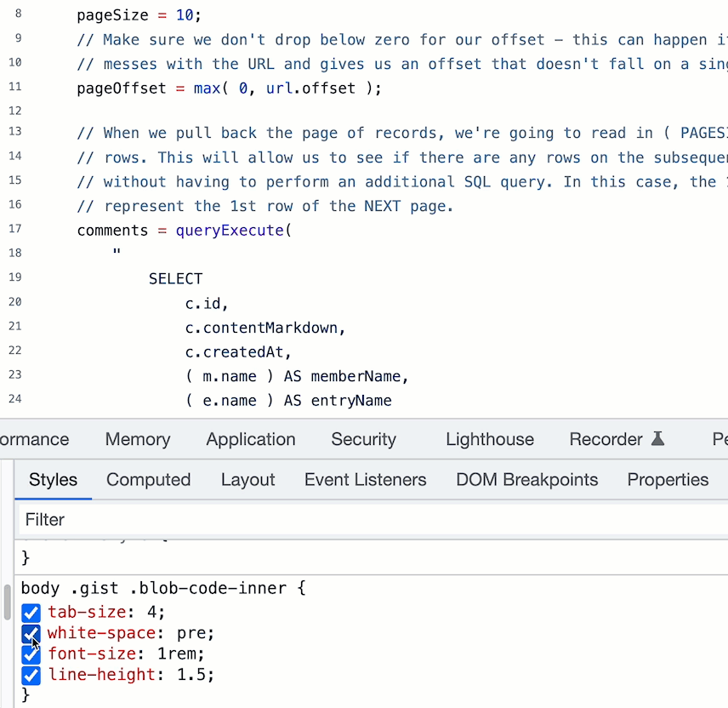Screen dimensions: 728x708
Task: Edit the tab-size value 4
Action: tap(153, 613)
